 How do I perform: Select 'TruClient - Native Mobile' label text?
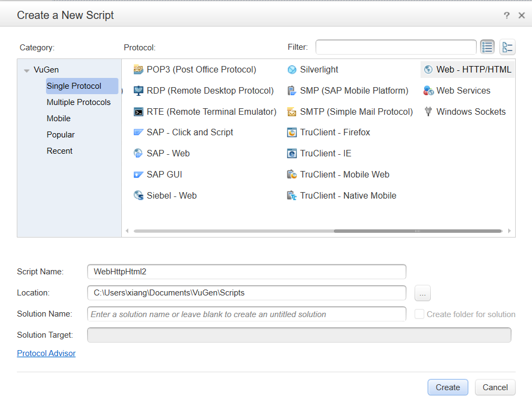click(348, 195)
